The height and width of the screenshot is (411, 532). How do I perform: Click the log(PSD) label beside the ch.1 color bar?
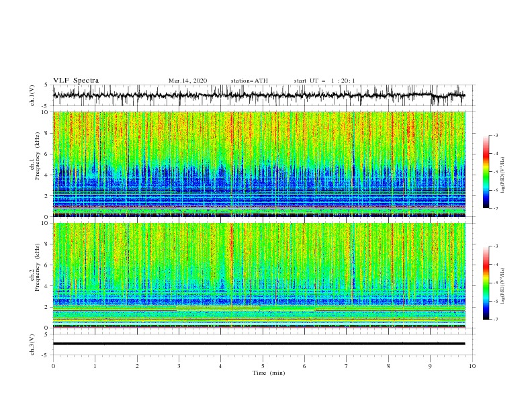[503, 175]
